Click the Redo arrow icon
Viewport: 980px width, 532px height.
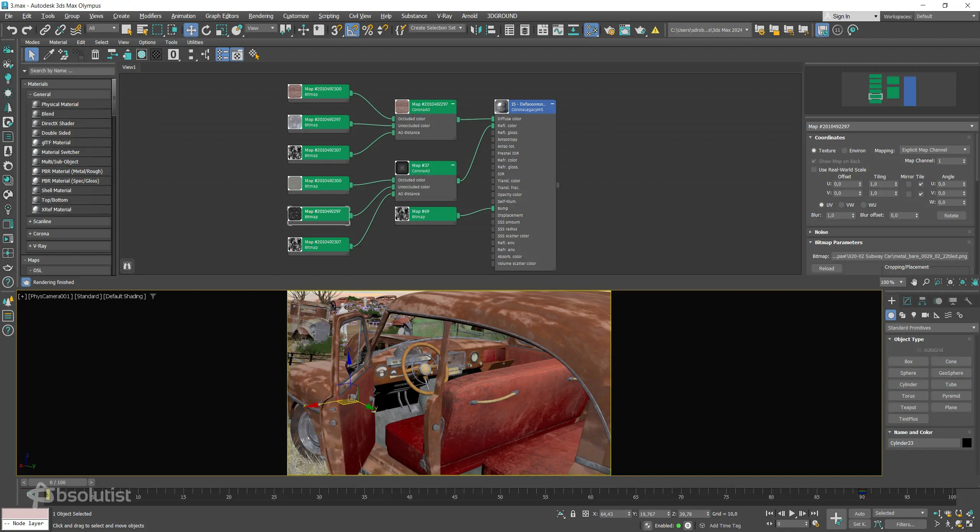click(x=27, y=30)
